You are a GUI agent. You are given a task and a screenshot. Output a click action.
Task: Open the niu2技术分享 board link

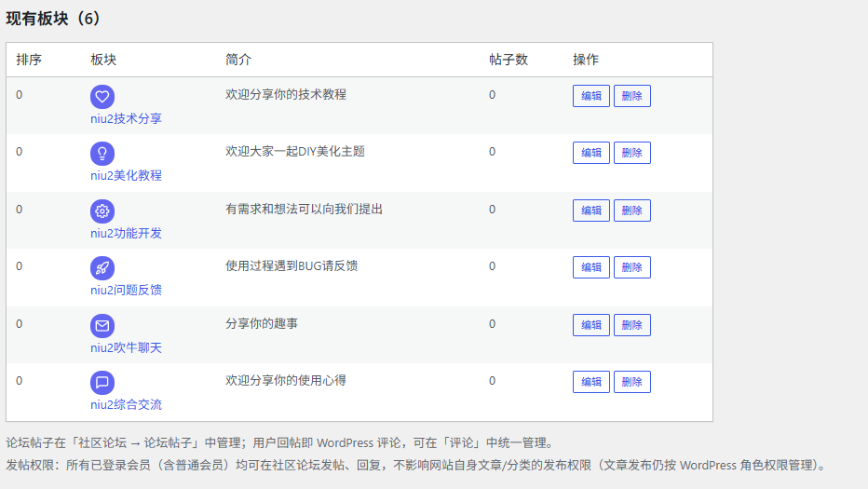(127, 118)
